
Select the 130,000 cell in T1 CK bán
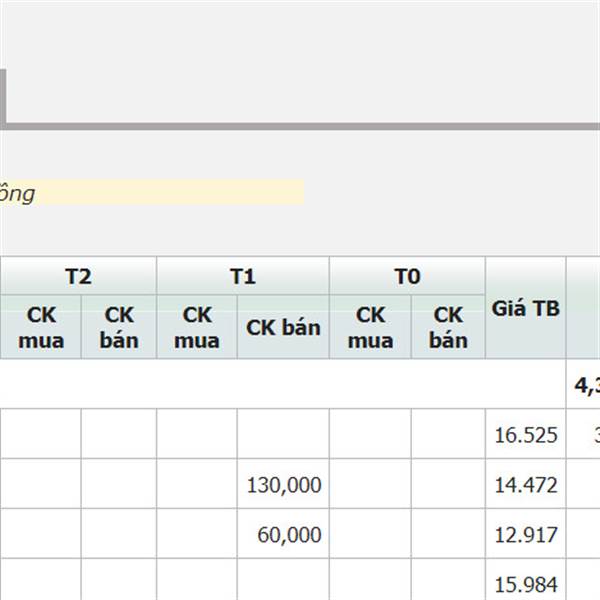(x=284, y=485)
